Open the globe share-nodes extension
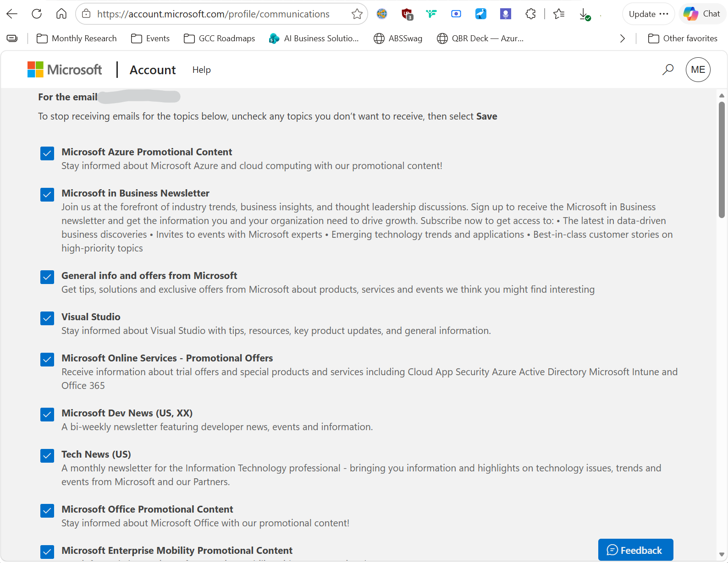 (382, 14)
